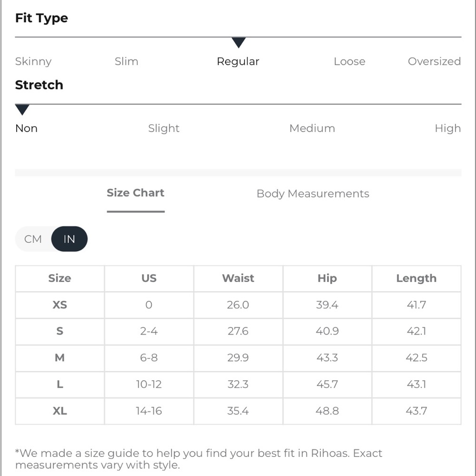This screenshot has width=476, height=476.
Task: Select the Skinny fit label
Action: pyautogui.click(x=33, y=61)
